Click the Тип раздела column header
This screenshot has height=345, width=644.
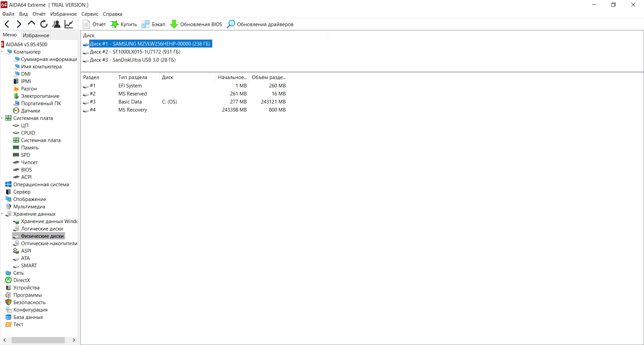(133, 77)
